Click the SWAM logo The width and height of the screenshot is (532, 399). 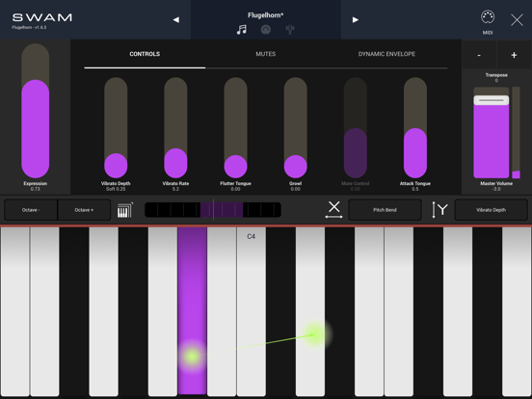[42, 17]
